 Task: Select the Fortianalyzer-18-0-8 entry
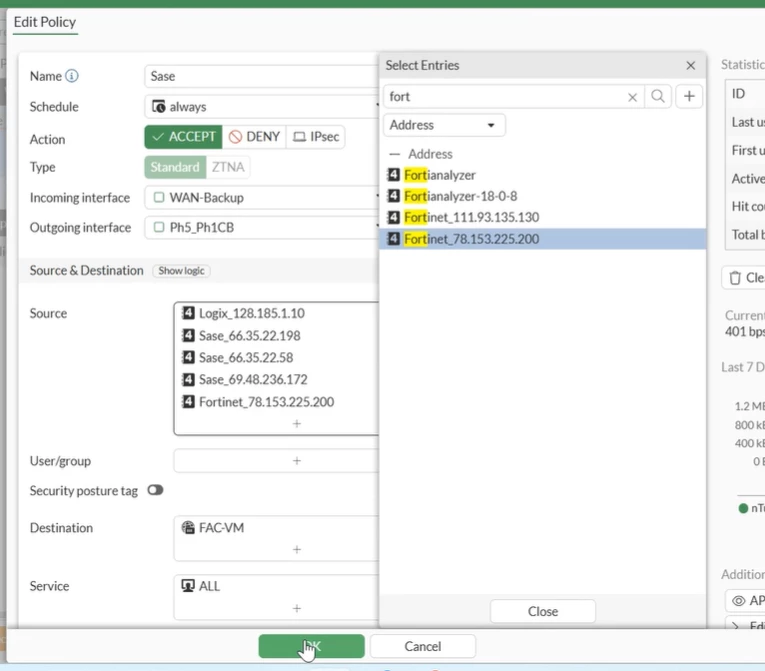[543, 196]
